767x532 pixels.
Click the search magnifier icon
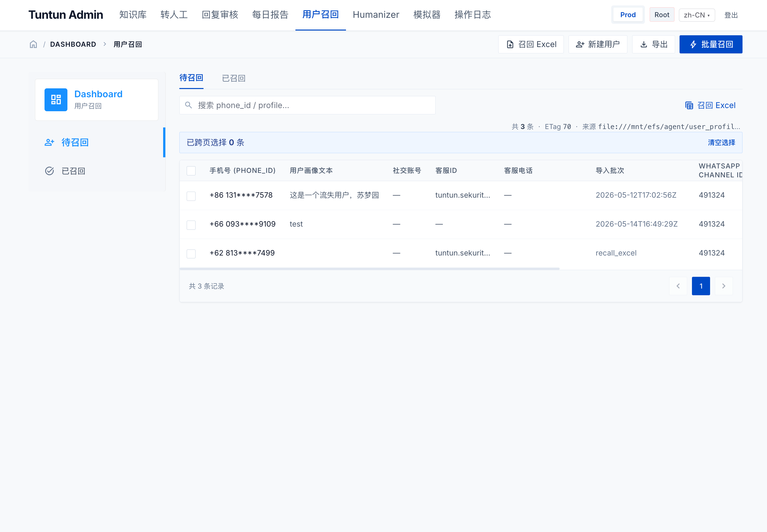(189, 105)
